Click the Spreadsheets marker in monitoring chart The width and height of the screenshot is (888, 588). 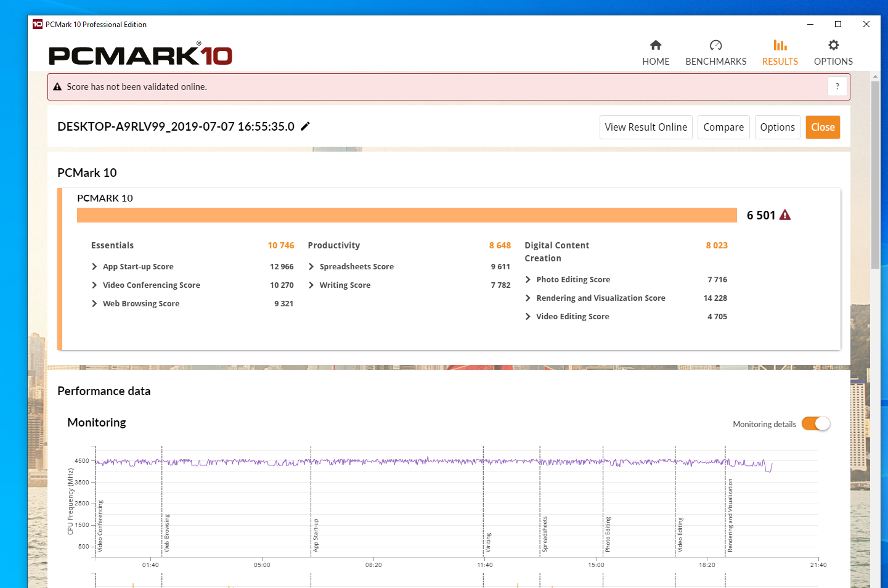click(545, 534)
